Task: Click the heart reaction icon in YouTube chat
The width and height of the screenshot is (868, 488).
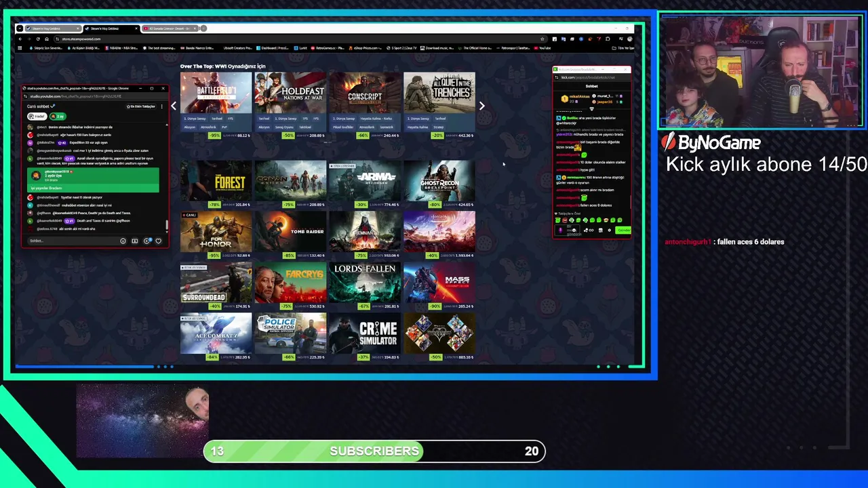Action: point(159,241)
